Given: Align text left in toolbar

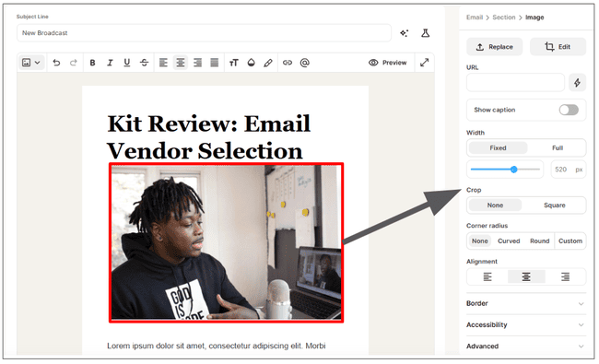Looking at the screenshot, I should tap(163, 63).
